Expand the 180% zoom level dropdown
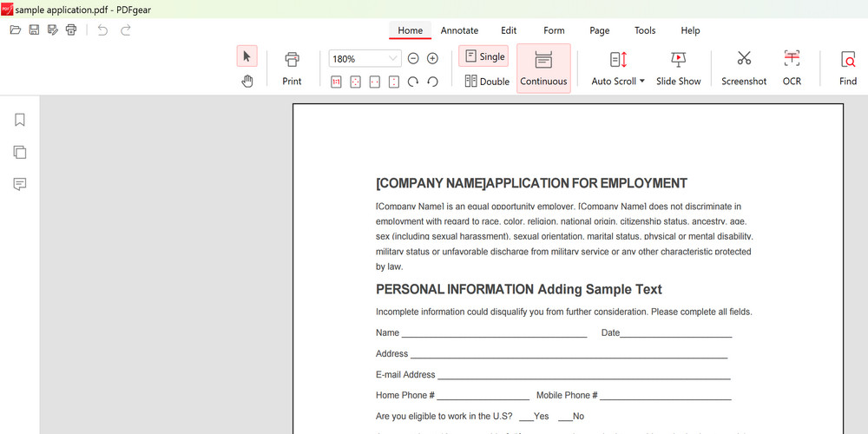Viewport: 868px width, 434px height. point(392,59)
